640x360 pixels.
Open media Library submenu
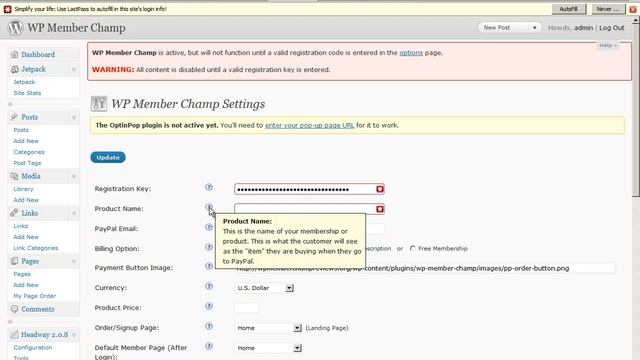click(23, 189)
